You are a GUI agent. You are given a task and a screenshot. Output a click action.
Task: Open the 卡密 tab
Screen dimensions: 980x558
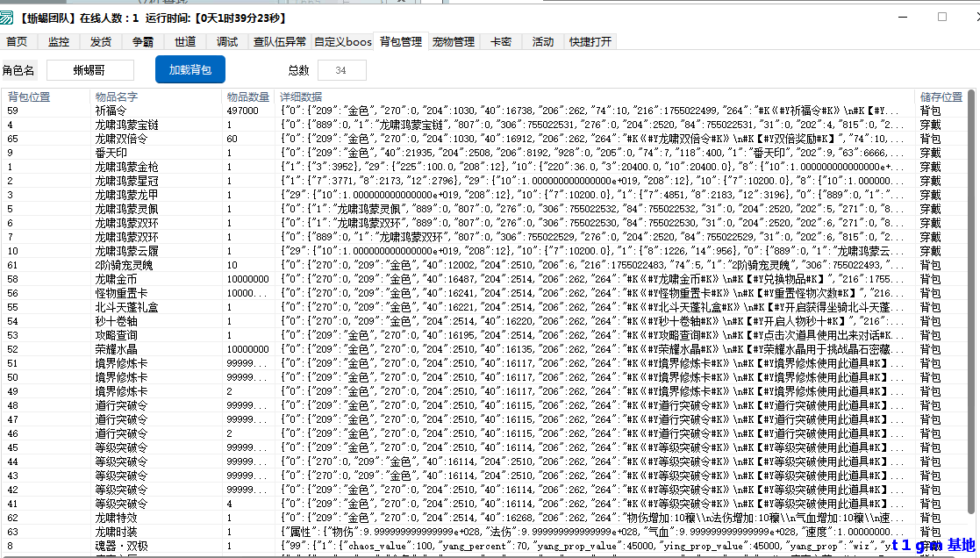[x=501, y=41]
